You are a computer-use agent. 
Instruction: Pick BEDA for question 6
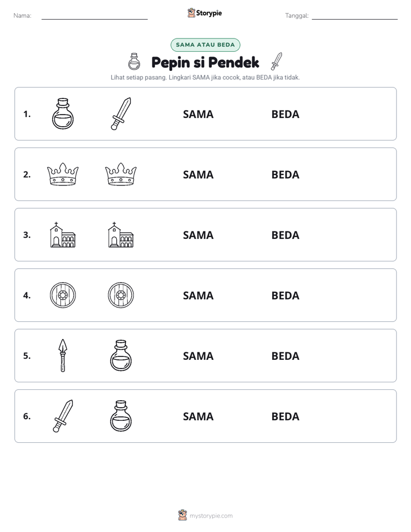pyautogui.click(x=285, y=416)
